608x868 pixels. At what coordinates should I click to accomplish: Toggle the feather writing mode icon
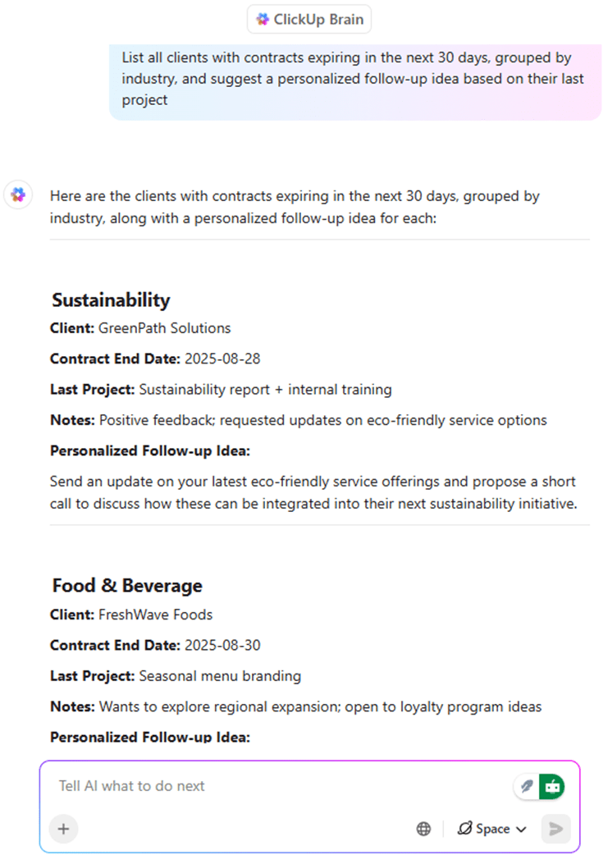(528, 787)
